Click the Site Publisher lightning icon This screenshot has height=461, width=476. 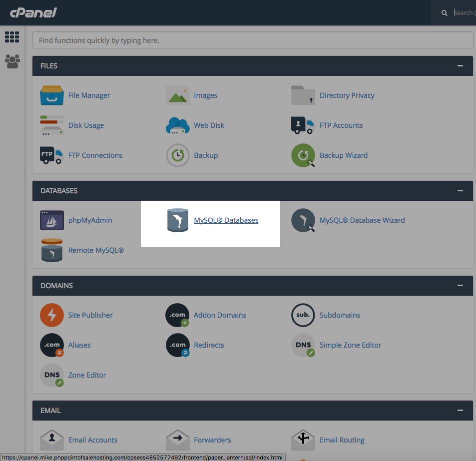[x=52, y=315]
